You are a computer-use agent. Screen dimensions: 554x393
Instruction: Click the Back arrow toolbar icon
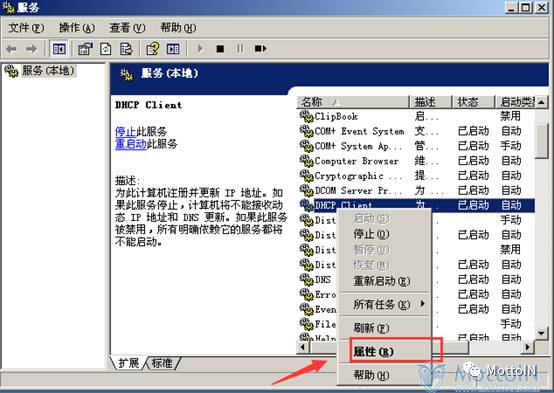click(11, 49)
